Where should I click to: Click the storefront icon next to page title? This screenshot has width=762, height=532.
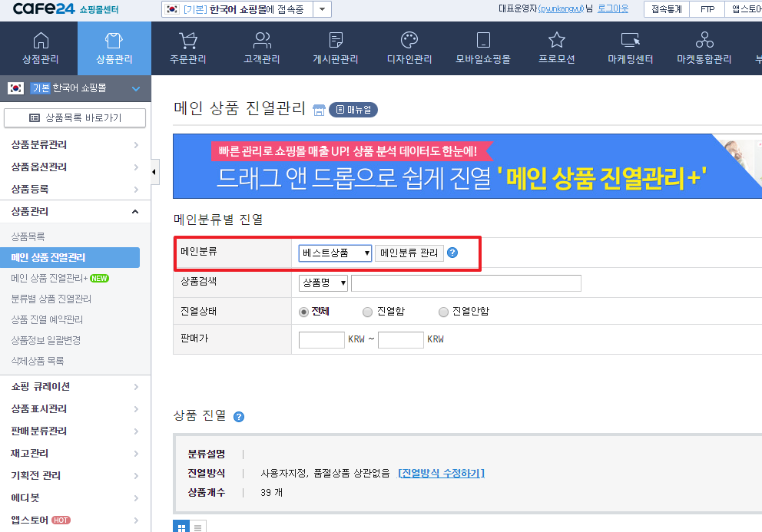[x=318, y=109]
